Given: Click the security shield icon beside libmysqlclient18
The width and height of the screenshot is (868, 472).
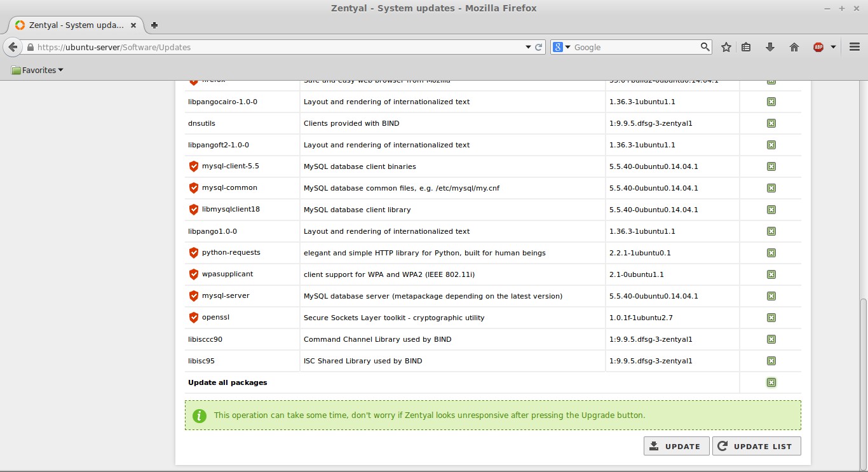Looking at the screenshot, I should pos(194,210).
